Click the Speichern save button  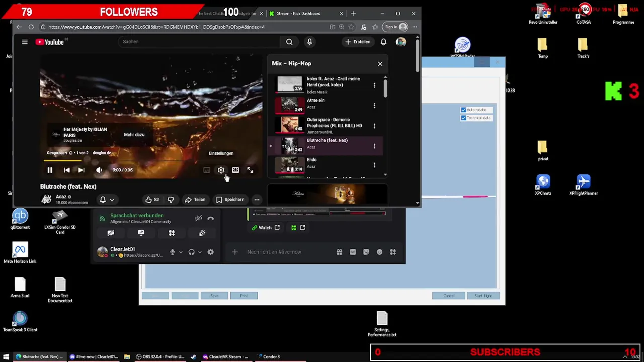230,200
